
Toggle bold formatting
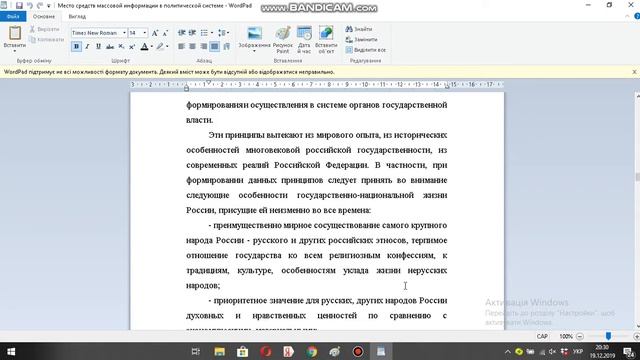tap(76, 47)
